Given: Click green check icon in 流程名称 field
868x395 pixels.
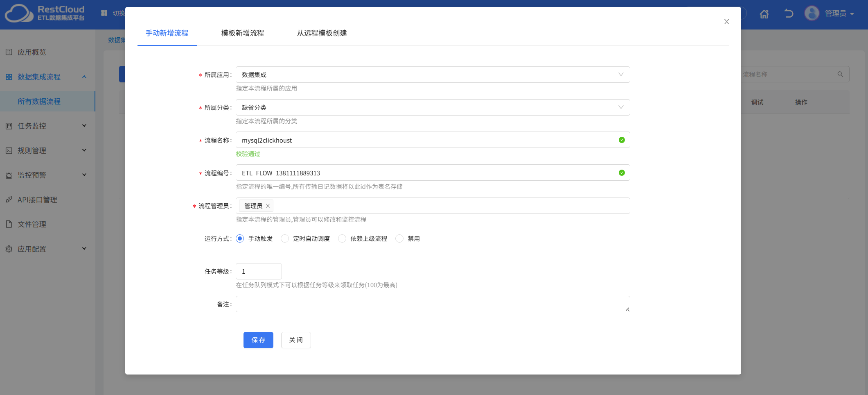Looking at the screenshot, I should pos(622,140).
